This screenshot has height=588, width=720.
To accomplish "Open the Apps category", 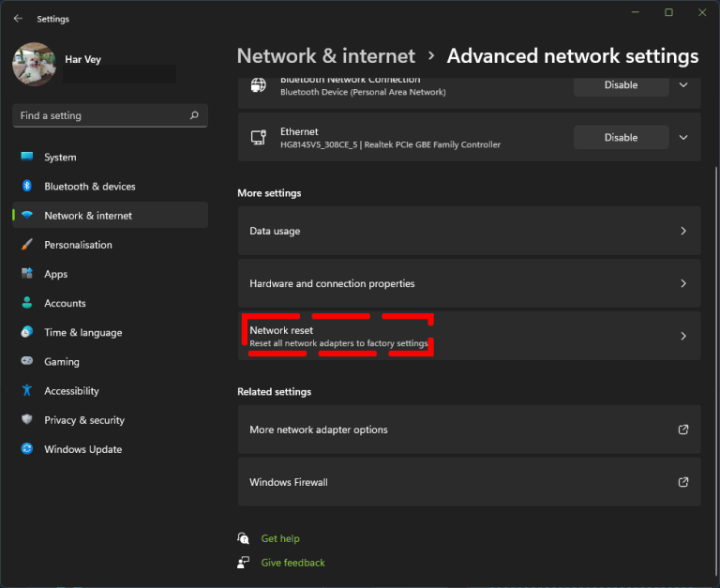I will click(111, 274).
